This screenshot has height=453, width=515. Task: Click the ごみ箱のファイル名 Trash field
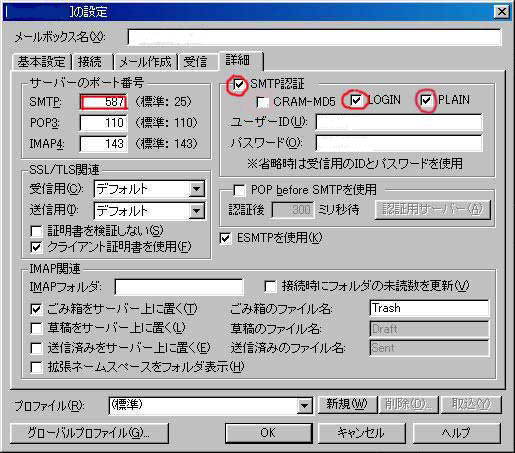429,308
